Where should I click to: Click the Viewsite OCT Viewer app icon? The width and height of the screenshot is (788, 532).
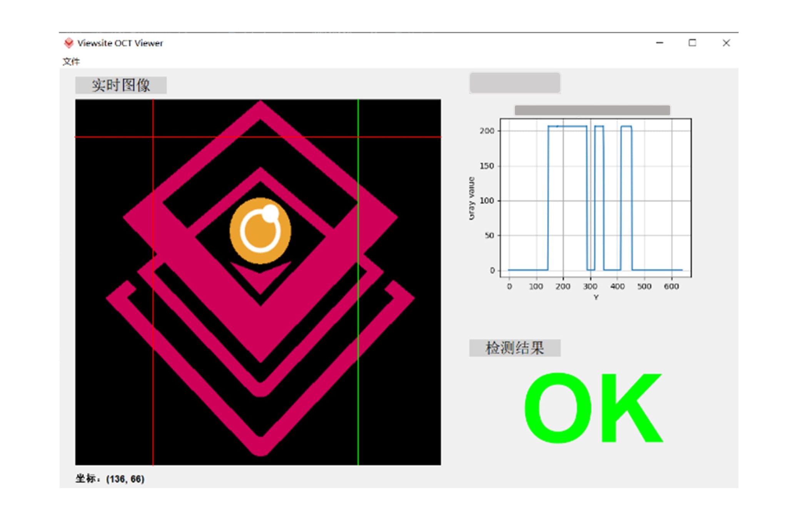[68, 43]
